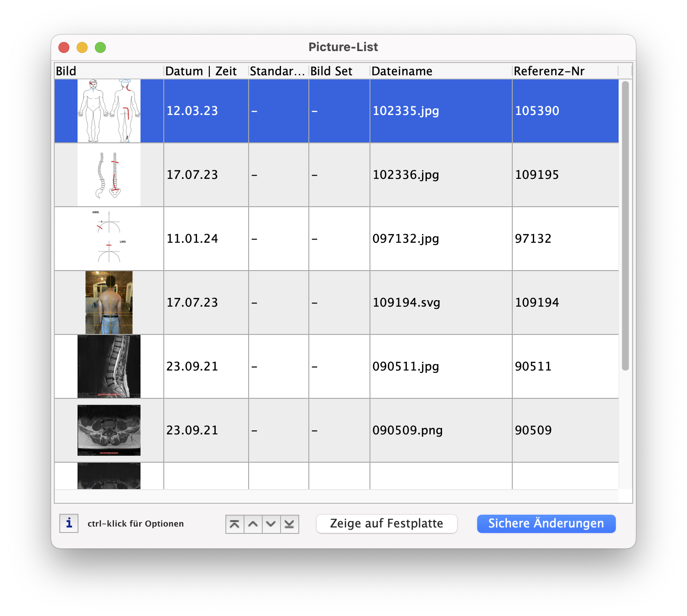687x616 pixels.
Task: Select the sagittal MRI thumbnail for 090511.jpg
Action: (x=109, y=366)
